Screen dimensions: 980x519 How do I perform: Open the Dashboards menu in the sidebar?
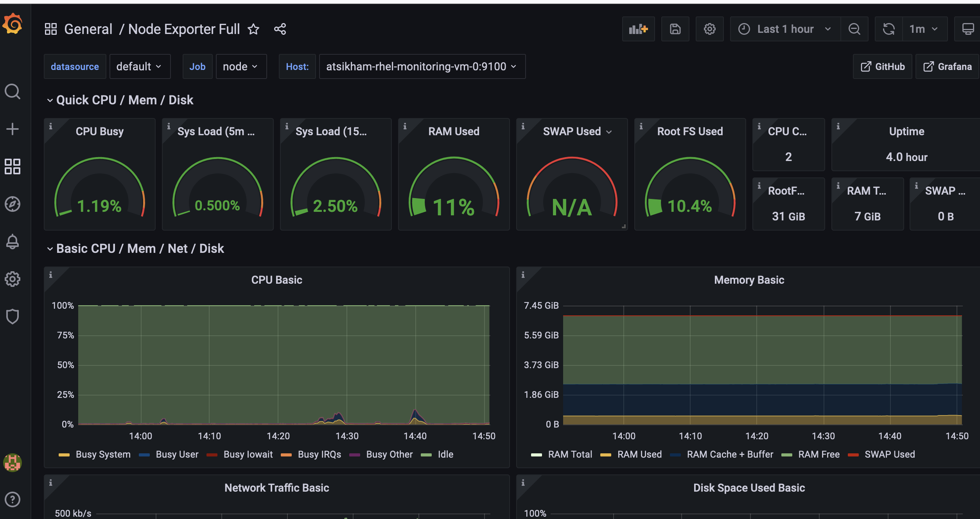(x=12, y=166)
